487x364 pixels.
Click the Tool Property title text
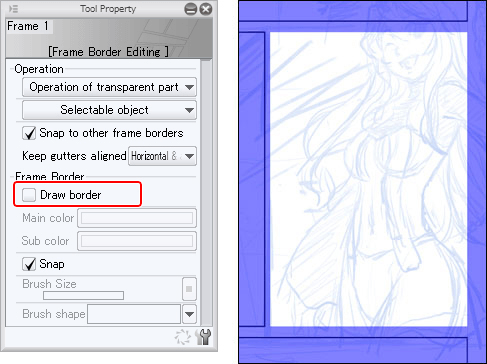[x=108, y=9]
